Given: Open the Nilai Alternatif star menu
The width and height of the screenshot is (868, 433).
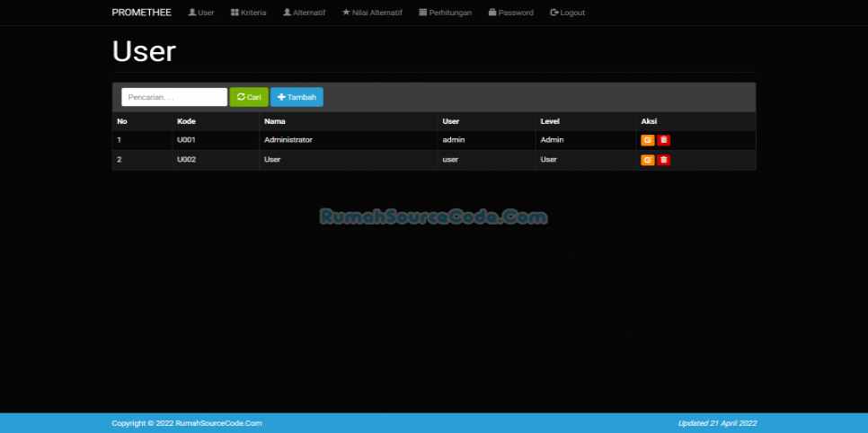Looking at the screenshot, I should [372, 13].
